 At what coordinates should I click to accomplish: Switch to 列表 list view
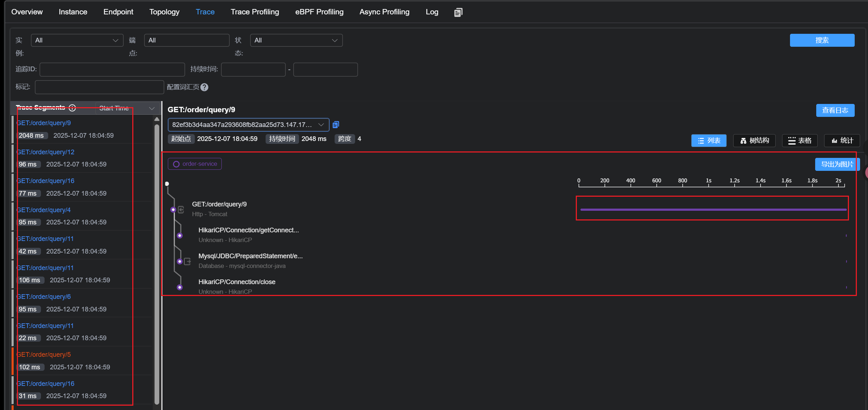[708, 141]
